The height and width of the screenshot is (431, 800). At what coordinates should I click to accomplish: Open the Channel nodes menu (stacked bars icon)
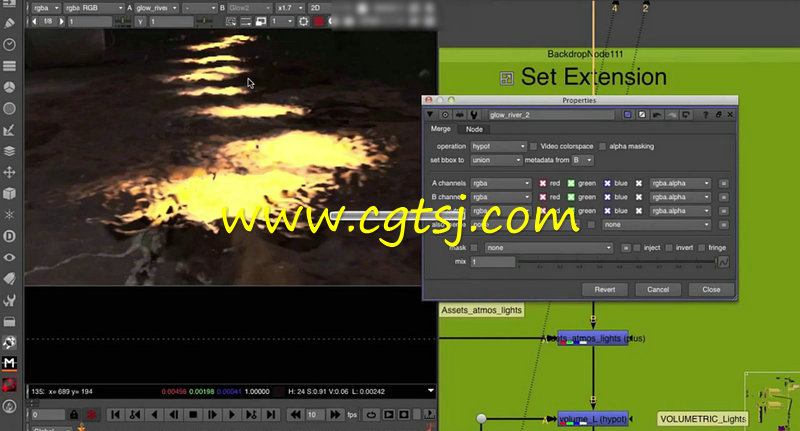pos(9,66)
